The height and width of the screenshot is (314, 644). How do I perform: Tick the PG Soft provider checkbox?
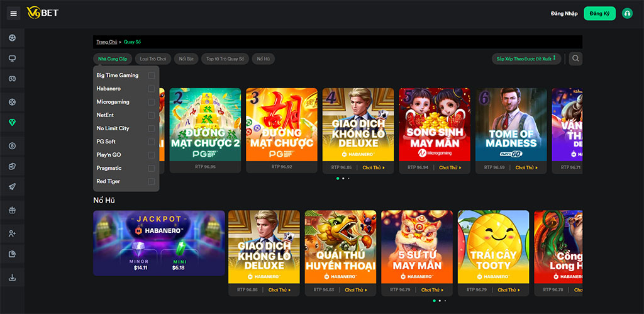pyautogui.click(x=152, y=142)
